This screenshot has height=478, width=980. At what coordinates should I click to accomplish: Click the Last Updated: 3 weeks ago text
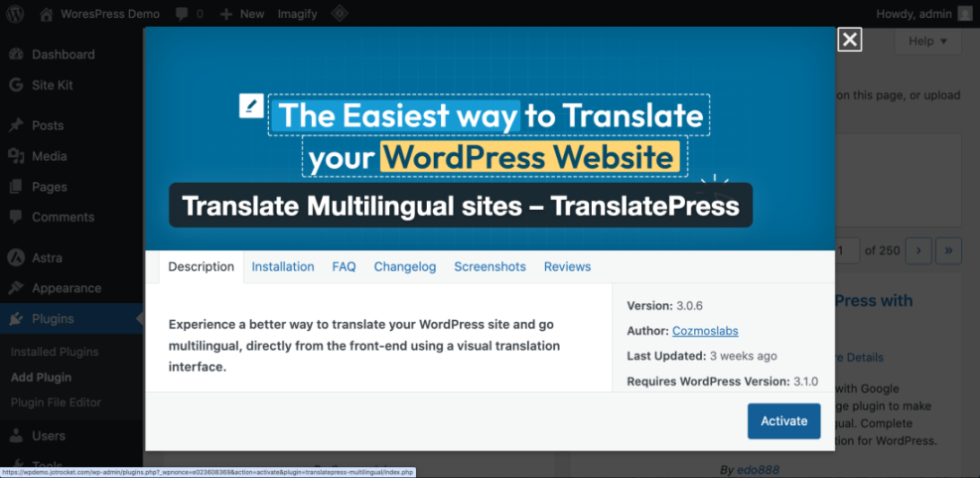[x=702, y=356]
